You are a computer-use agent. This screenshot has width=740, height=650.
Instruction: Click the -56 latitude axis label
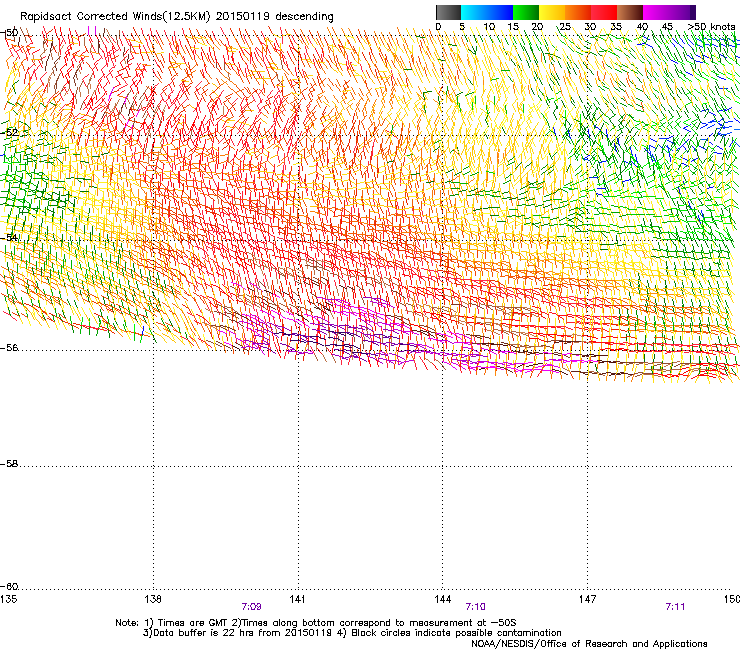pyautogui.click(x=9, y=348)
